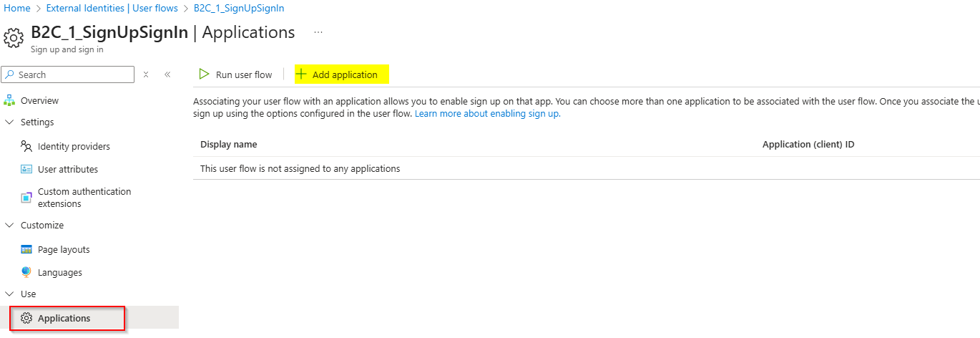The height and width of the screenshot is (338, 980).
Task: Click the Overview icon in sidebar
Action: (9, 100)
